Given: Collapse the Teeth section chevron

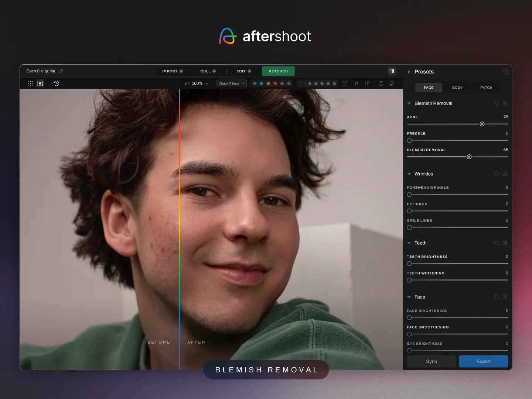Looking at the screenshot, I should [409, 243].
